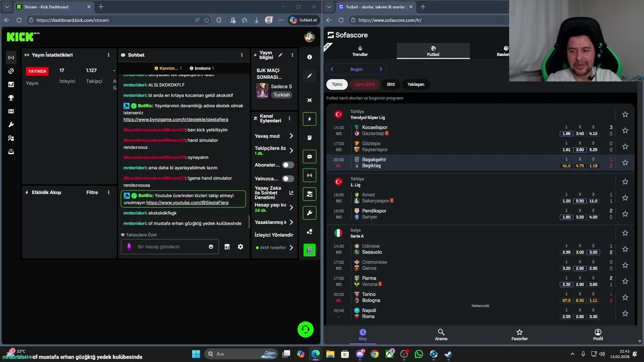Expand Yavaş mod option
Viewport: 644px width, 362px height.
tap(291, 136)
